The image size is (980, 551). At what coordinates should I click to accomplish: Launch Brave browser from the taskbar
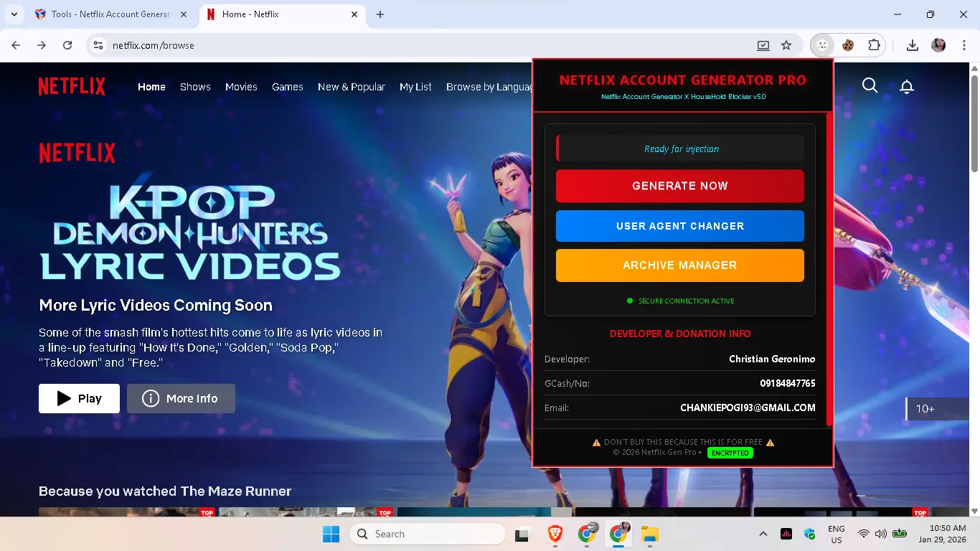click(555, 534)
